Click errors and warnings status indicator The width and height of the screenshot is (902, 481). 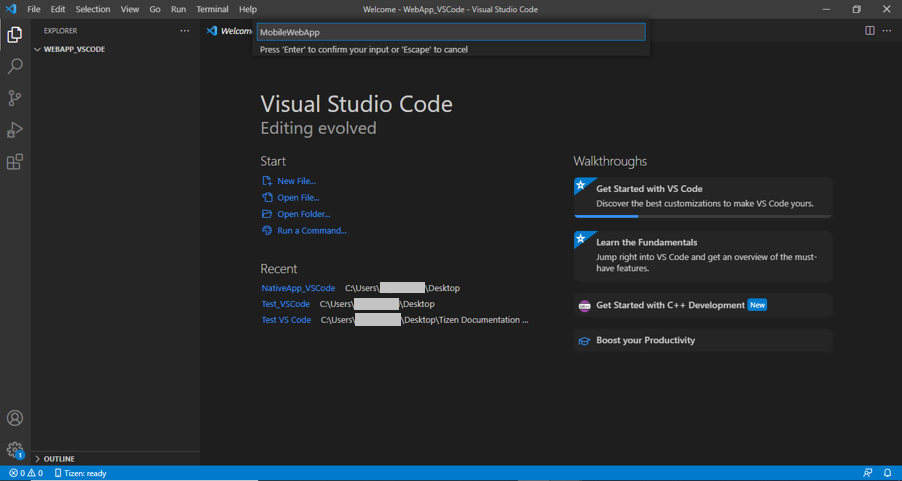pyautogui.click(x=26, y=473)
